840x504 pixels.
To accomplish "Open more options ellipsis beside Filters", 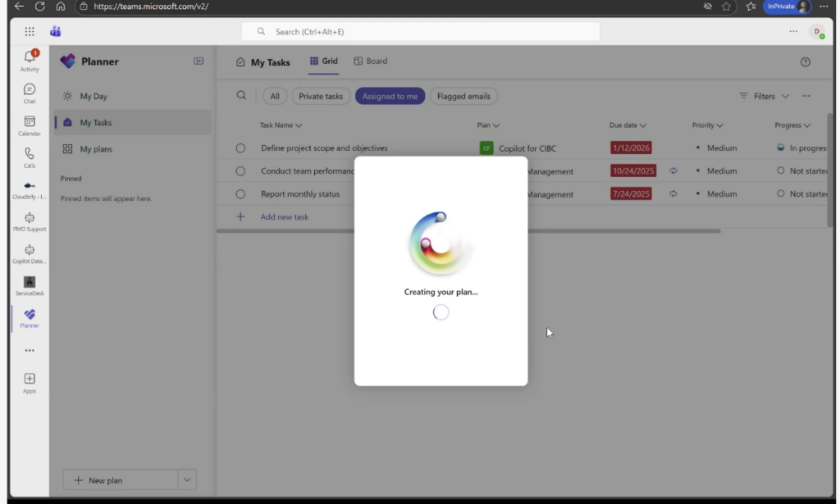I will [806, 96].
